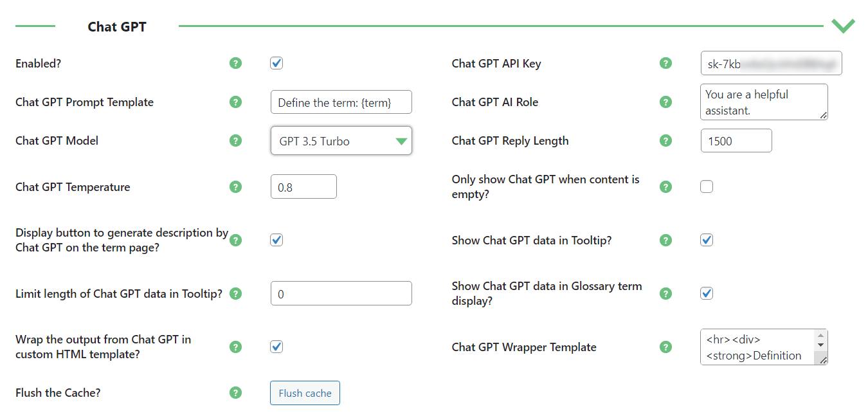Image resolution: width=868 pixels, height=418 pixels.
Task: Toggle Show Chat GPT data in Tooltip checkbox
Action: click(707, 240)
